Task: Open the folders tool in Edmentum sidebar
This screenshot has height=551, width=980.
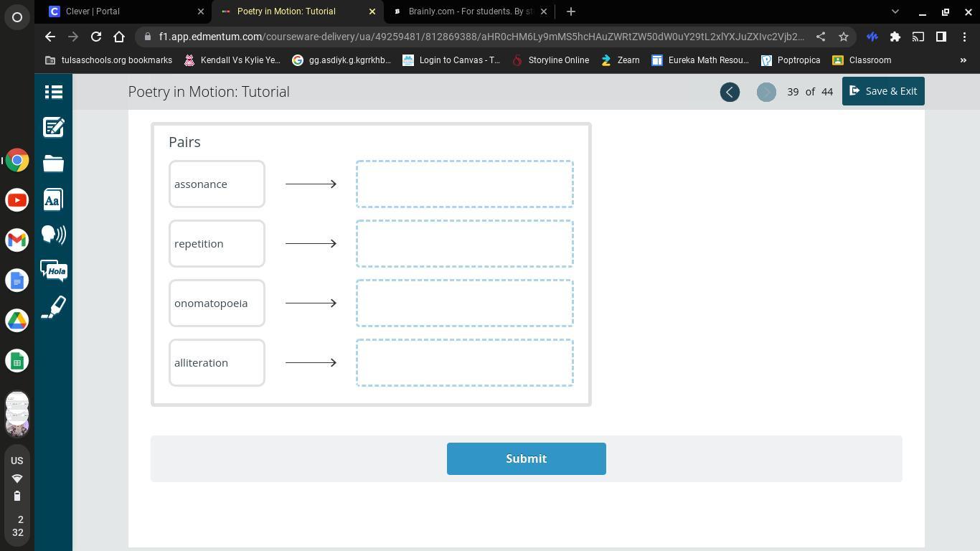Action: (54, 164)
